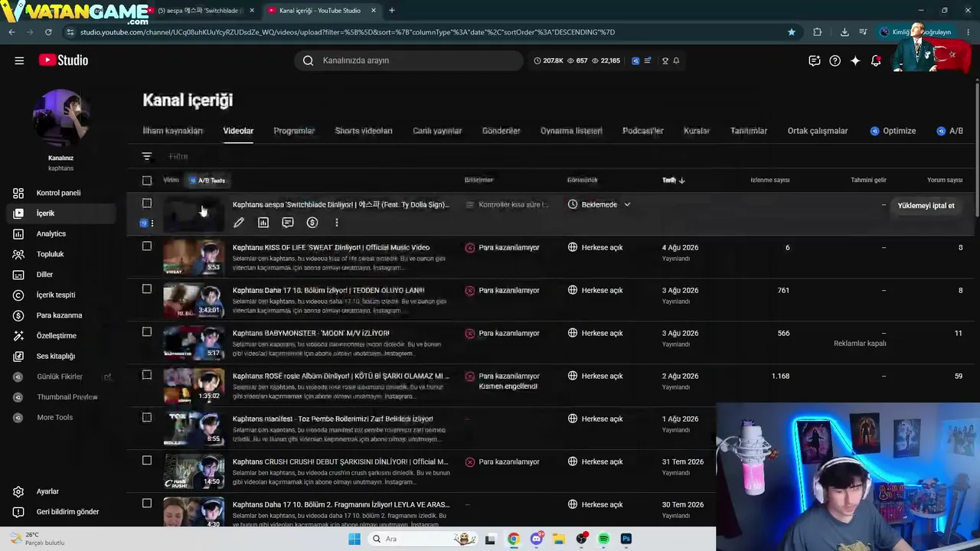Select checkbox for Daha 17 2. Fragmanını video

[x=147, y=504]
